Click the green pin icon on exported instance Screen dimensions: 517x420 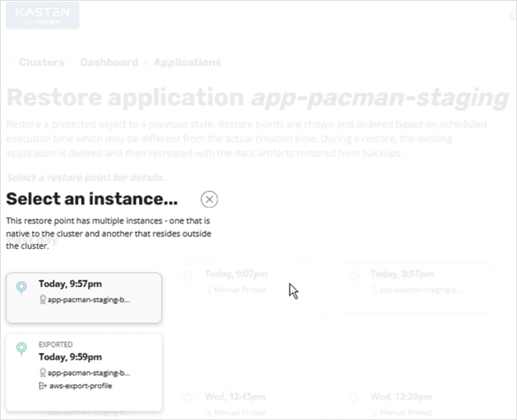tap(21, 348)
